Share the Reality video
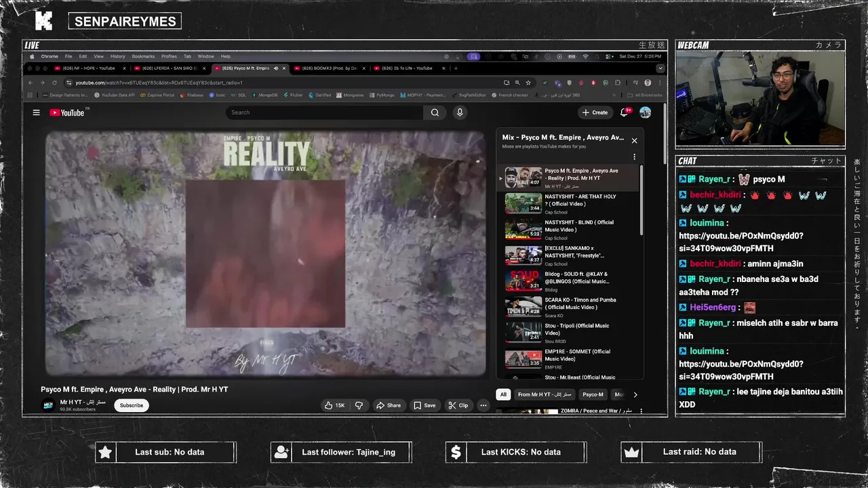868x488 pixels. [x=389, y=405]
